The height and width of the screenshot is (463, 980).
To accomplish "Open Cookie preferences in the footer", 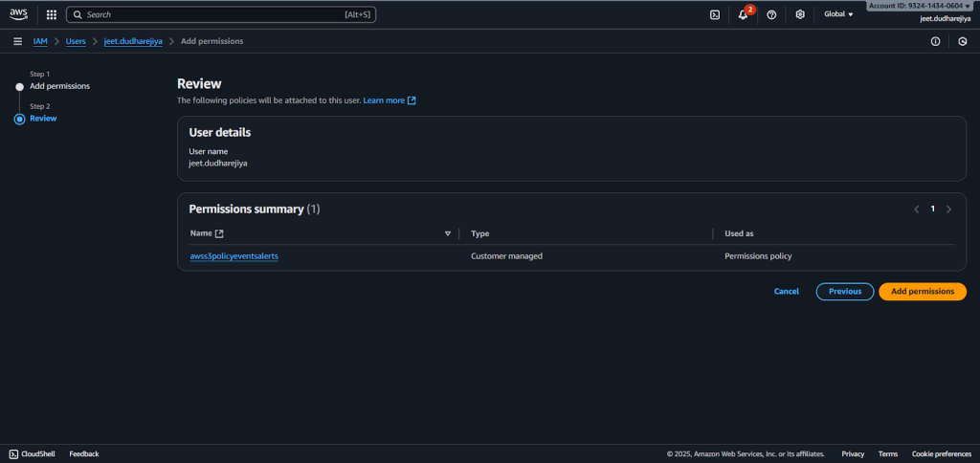I will (x=942, y=453).
